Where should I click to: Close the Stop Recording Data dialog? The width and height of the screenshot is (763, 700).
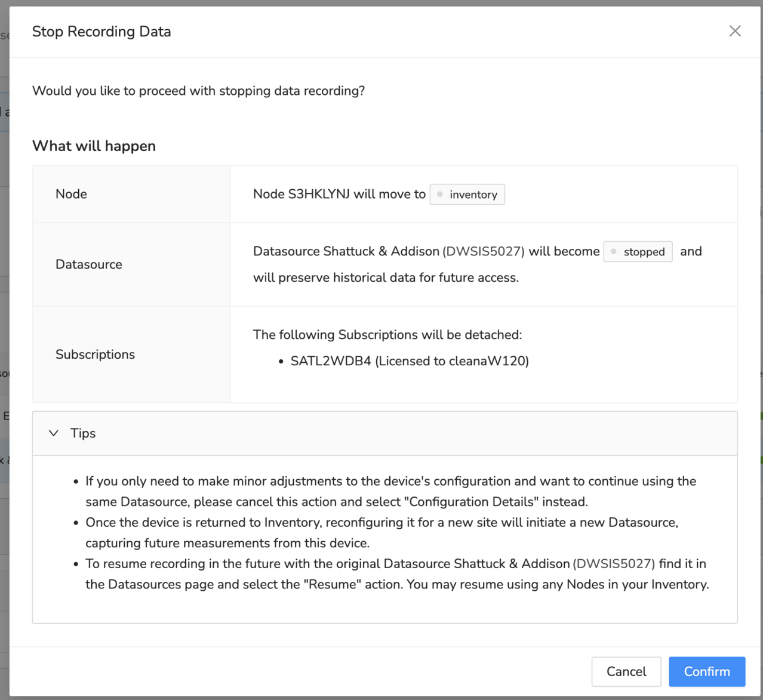click(x=735, y=31)
